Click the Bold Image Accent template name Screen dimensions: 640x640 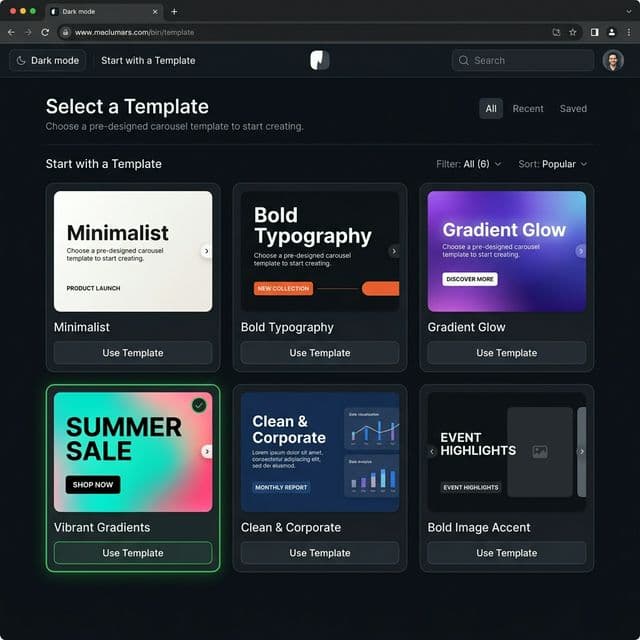point(479,527)
